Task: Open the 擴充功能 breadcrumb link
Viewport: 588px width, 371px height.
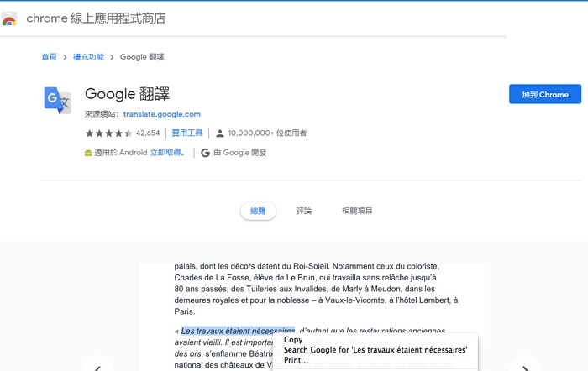Action: 88,57
